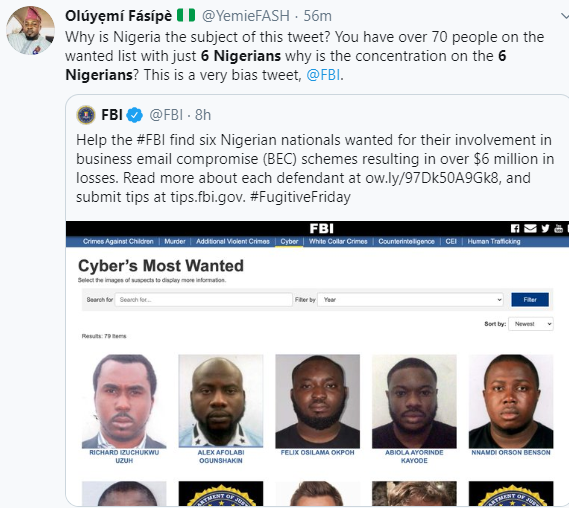Click the @FBI mention link in tweet
The width and height of the screenshot is (569, 508).
(x=323, y=75)
